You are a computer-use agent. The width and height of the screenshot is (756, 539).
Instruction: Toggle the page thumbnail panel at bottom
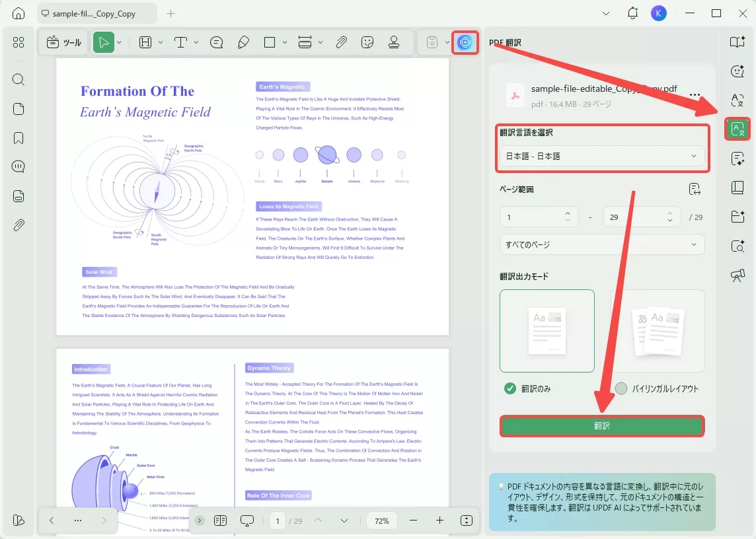(x=221, y=521)
